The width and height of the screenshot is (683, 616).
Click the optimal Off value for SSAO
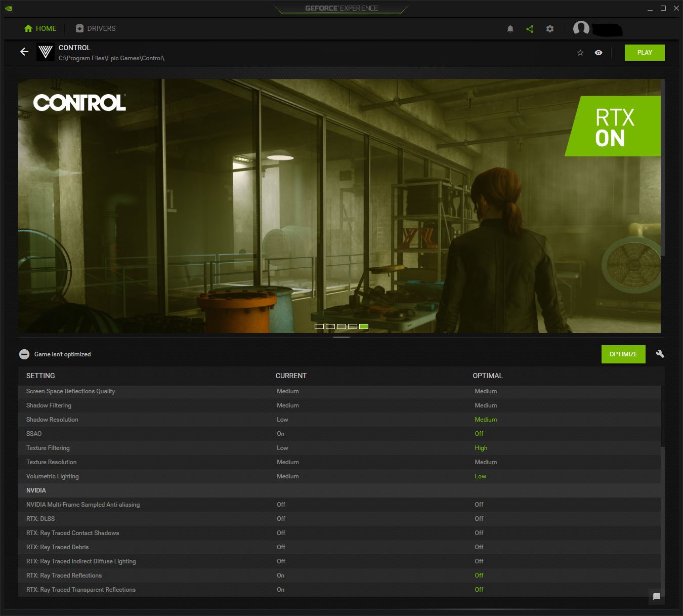[479, 434]
